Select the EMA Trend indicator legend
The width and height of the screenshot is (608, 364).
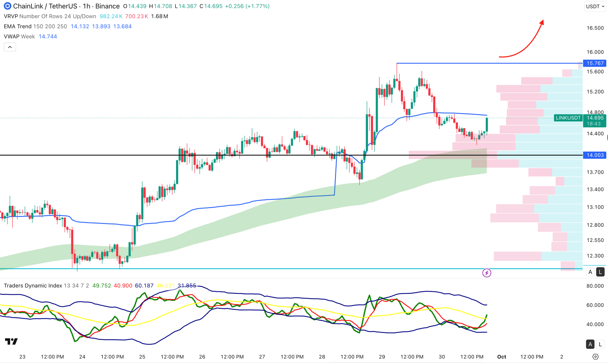(35, 26)
